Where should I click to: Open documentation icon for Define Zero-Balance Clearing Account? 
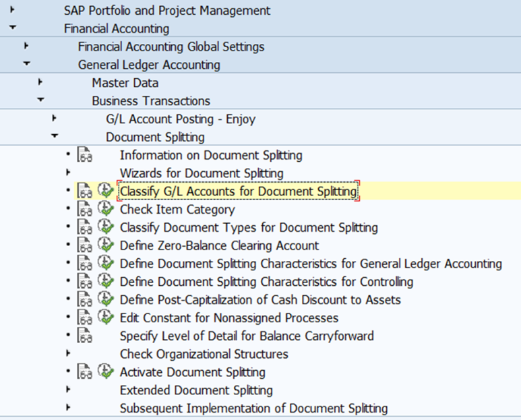point(85,245)
